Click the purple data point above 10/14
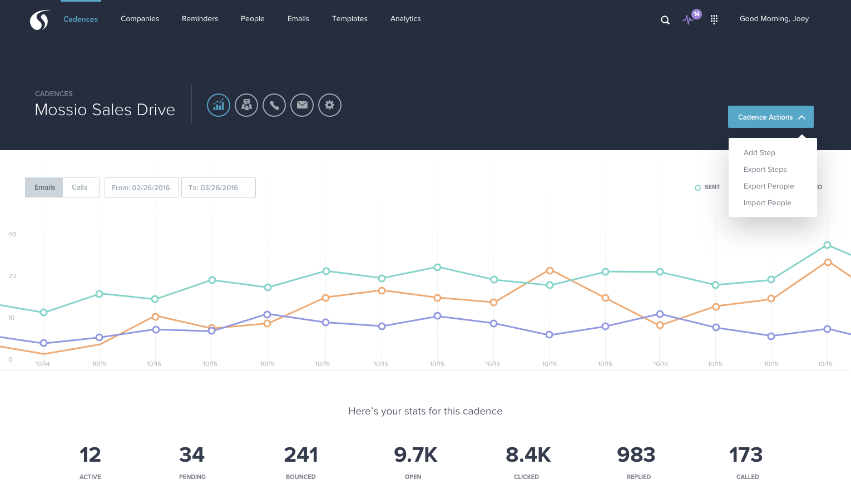The height and width of the screenshot is (504, 851). click(x=43, y=343)
